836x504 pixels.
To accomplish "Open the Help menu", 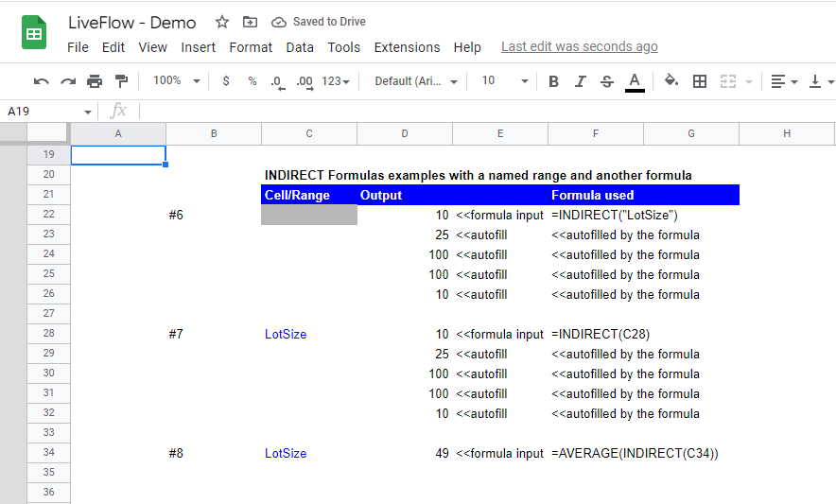I will pyautogui.click(x=467, y=47).
